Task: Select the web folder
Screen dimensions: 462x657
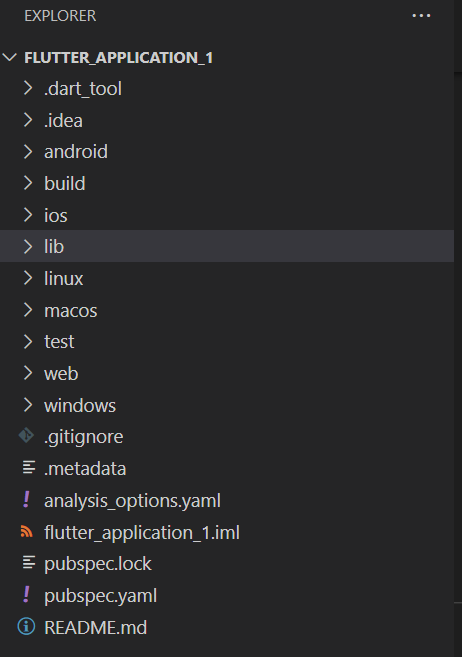Action: (227, 373)
